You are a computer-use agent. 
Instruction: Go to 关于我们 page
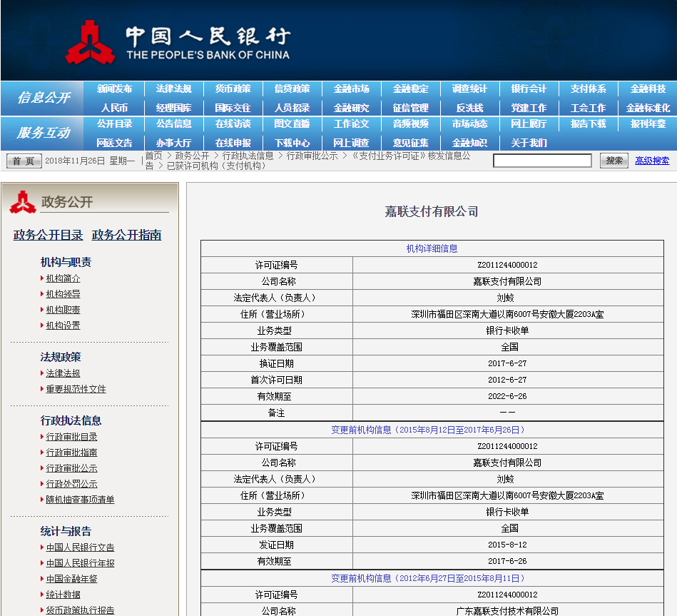529,143
